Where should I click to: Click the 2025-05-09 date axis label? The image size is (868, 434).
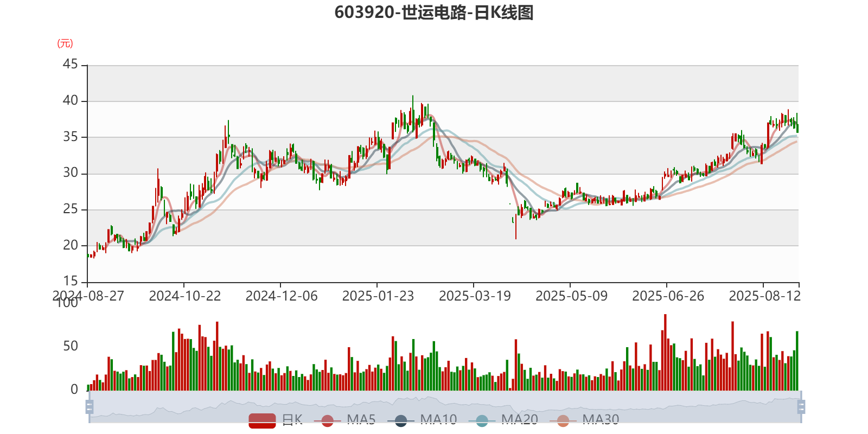[x=571, y=296]
